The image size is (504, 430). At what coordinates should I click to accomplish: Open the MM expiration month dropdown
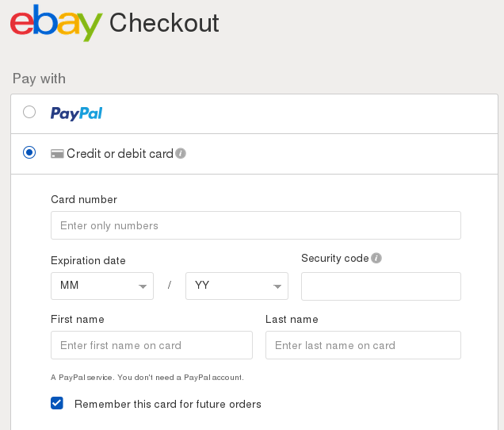(102, 286)
